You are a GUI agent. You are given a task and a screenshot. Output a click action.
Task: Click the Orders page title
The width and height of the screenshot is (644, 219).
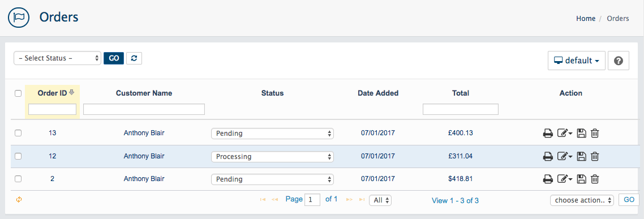(x=59, y=17)
